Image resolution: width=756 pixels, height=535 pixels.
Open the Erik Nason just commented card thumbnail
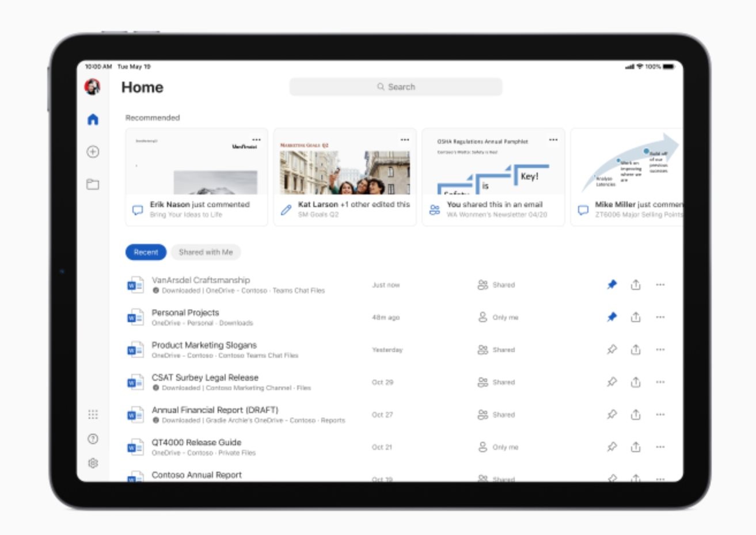pyautogui.click(x=196, y=162)
